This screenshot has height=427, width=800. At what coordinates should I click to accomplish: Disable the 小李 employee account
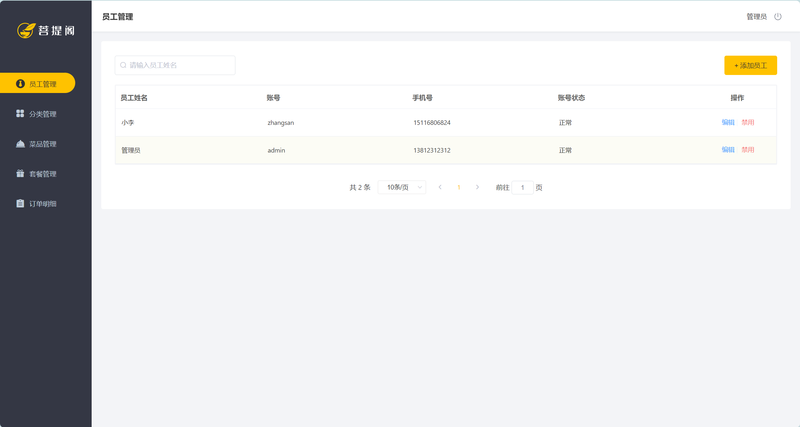point(747,122)
